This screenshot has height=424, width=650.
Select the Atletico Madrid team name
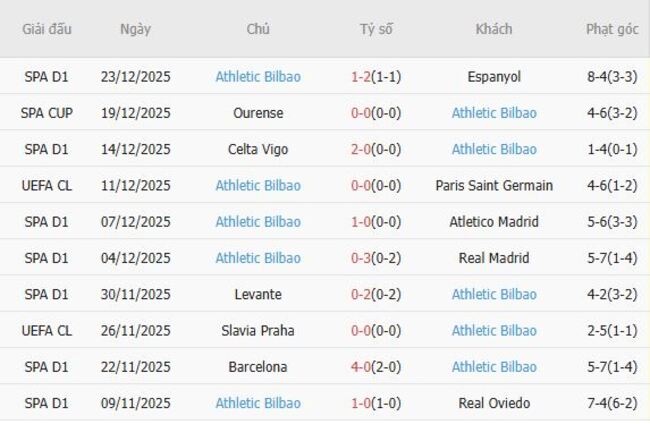(493, 222)
